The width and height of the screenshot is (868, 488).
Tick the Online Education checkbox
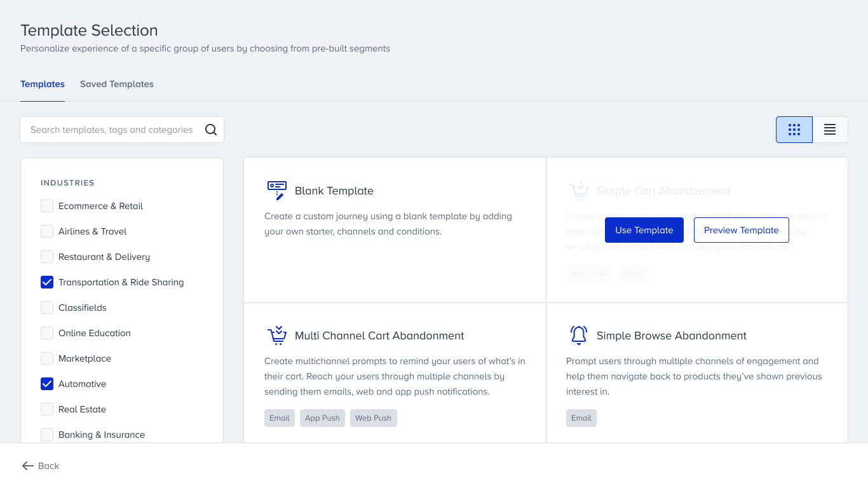click(x=47, y=333)
